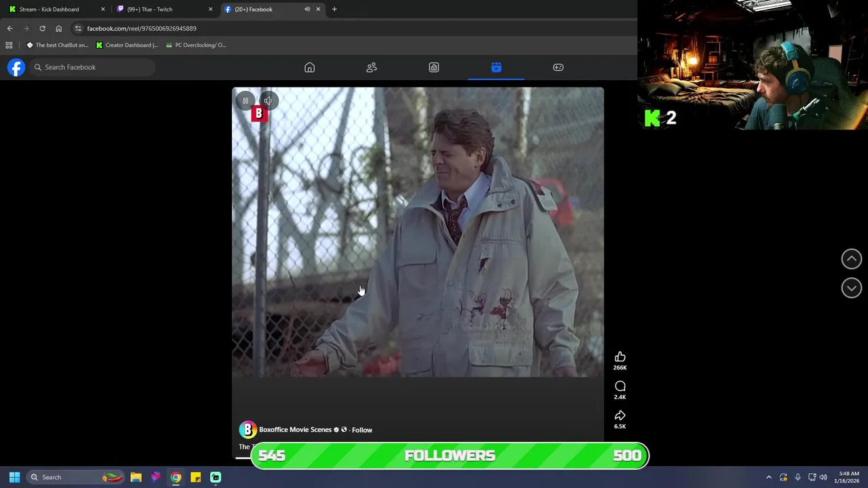The image size is (868, 488).
Task: Reload the page
Action: [x=42, y=28]
